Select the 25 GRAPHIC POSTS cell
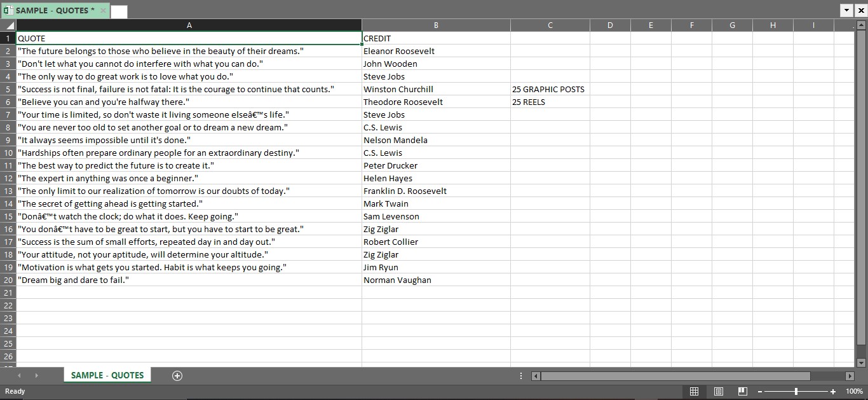The height and width of the screenshot is (400, 868). pyautogui.click(x=550, y=89)
